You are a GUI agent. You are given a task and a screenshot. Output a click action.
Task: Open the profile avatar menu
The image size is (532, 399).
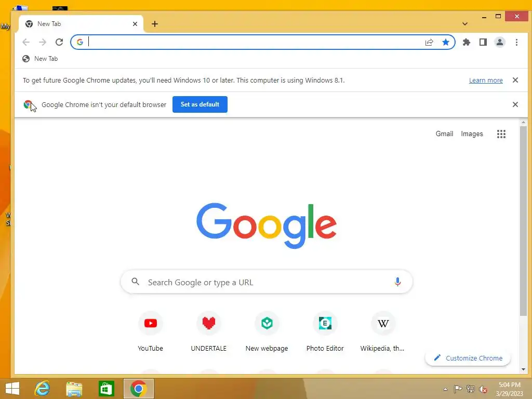500,42
